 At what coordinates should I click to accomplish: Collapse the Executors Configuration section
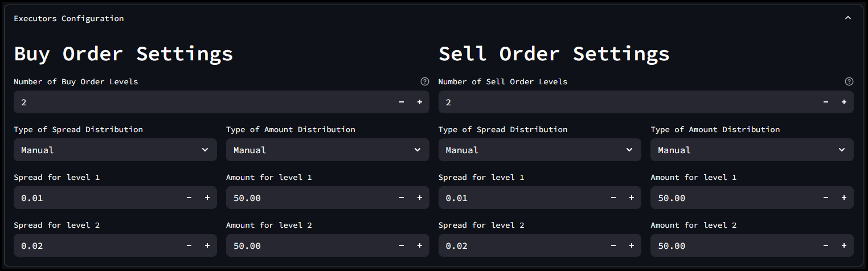click(x=847, y=18)
